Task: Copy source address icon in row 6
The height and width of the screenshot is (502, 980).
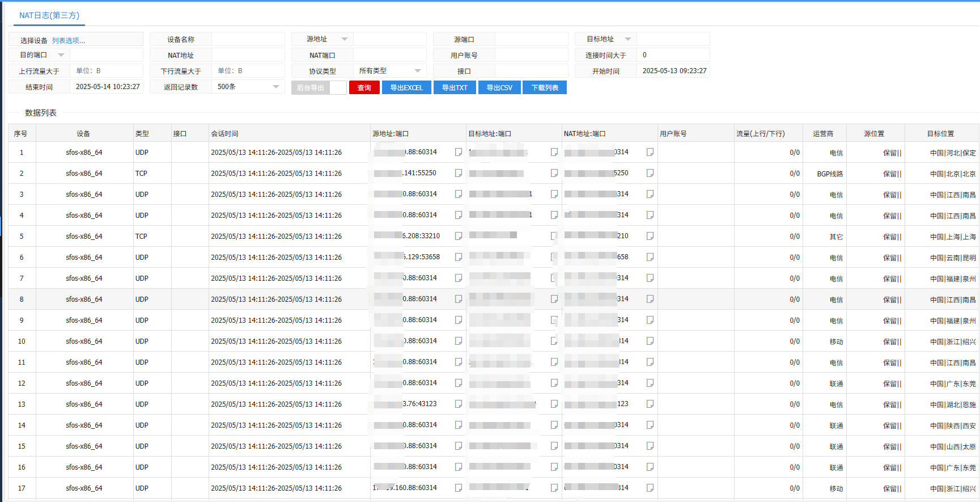Action: click(459, 257)
